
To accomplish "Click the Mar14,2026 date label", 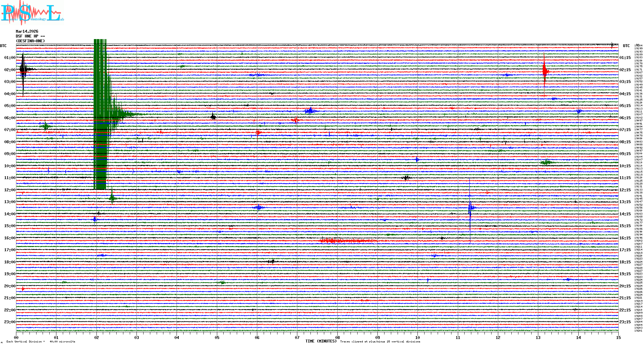I will pos(27,31).
